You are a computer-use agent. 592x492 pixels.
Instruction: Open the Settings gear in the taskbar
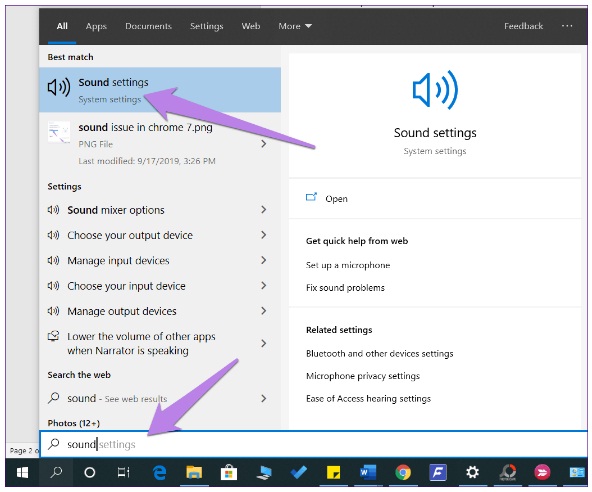(472, 472)
